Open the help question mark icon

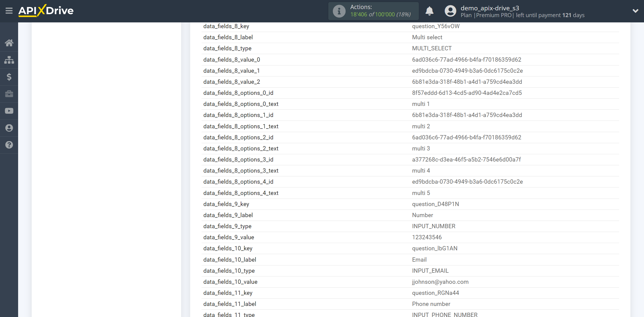9,145
